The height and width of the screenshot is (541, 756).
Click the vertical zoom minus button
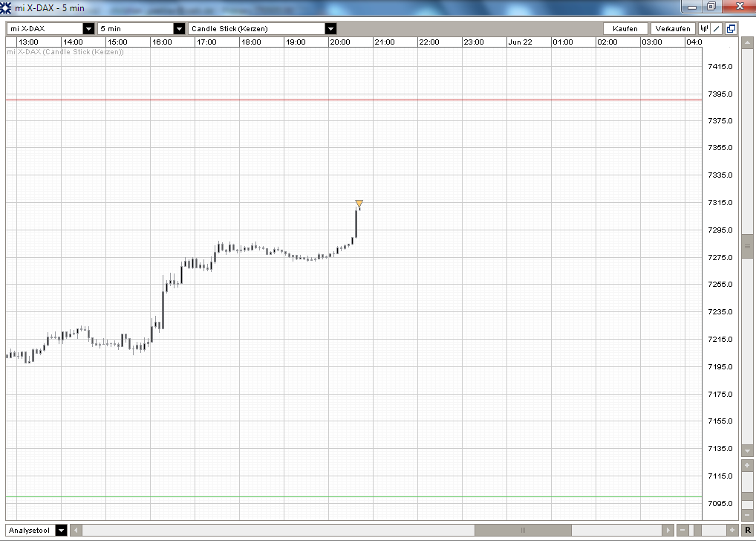[x=747, y=516]
